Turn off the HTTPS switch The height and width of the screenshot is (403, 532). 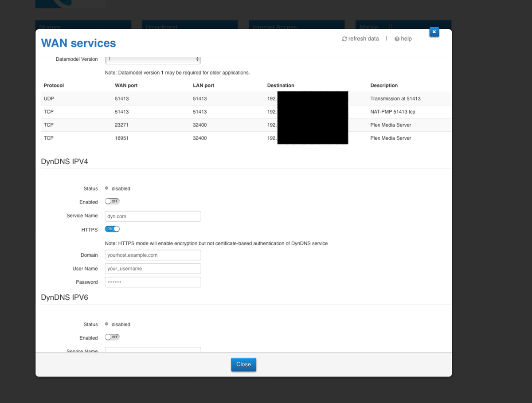pos(112,229)
